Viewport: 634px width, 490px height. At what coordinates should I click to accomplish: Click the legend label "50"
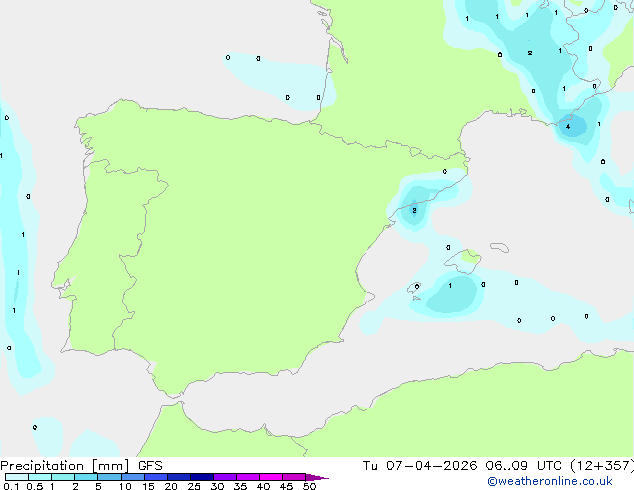point(309,486)
